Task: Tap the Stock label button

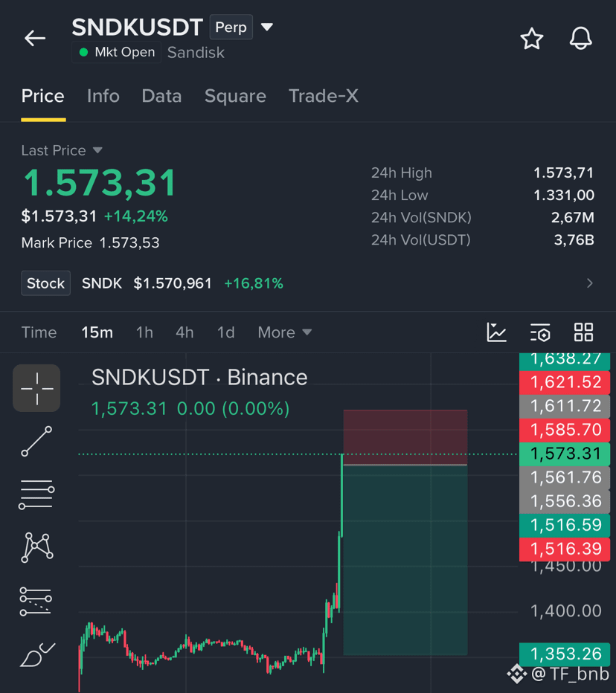Action: tap(45, 283)
